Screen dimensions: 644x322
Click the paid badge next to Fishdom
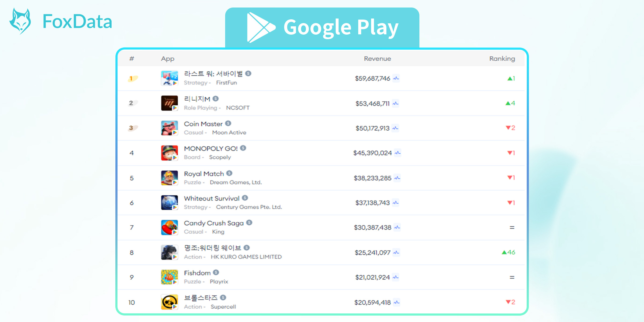coord(216,272)
